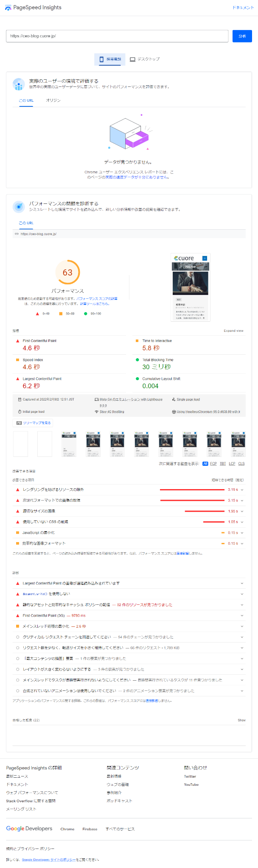
Task: Click the link icon beside the ceo-blog URL
Action: tap(17, 234)
